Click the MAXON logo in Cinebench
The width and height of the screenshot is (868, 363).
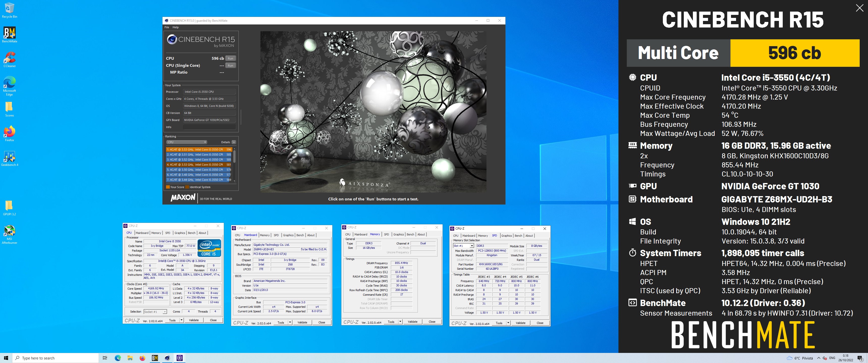[183, 198]
